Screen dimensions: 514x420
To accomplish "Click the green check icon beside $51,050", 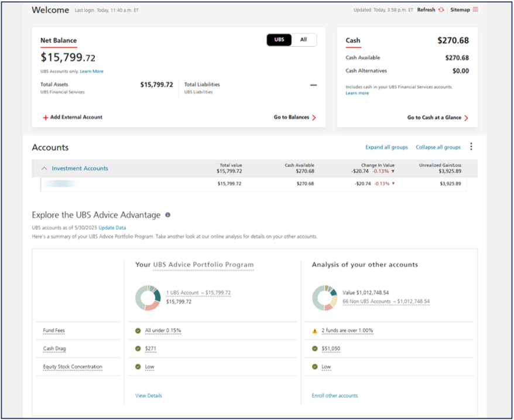I will (x=315, y=349).
